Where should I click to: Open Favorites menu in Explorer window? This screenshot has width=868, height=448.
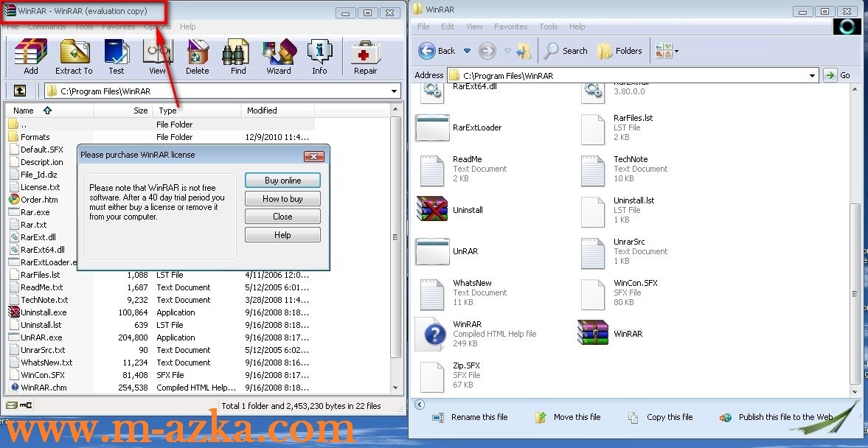click(510, 27)
